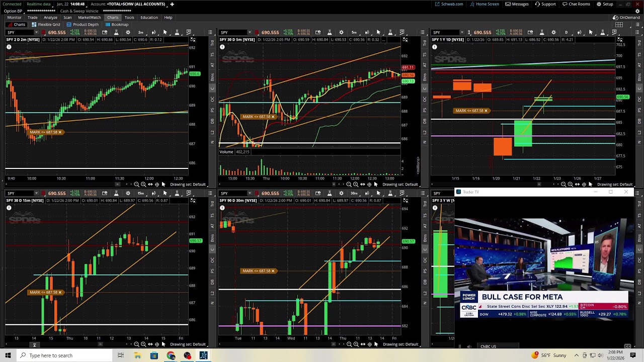This screenshot has width=644, height=362.
Task: Toggle Btns side panel beside the 5m chart
Action: coord(424,76)
